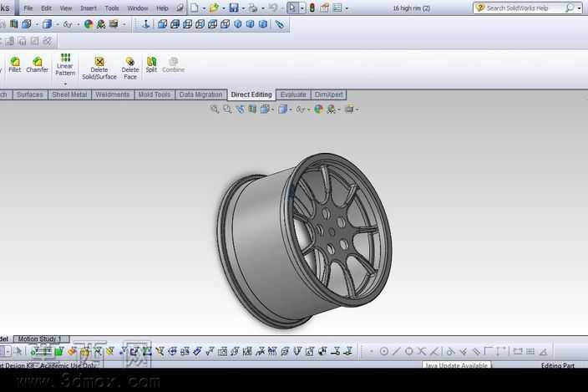Click the first standard view cube icon
The height and width of the screenshot is (392, 588).
tap(162, 24)
